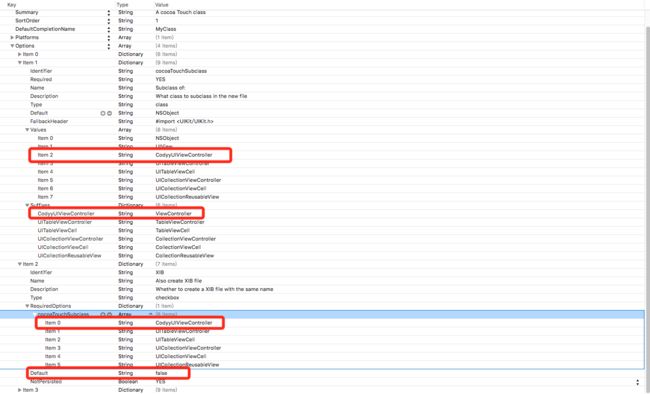
Task: Select RequiredOptions Item 0 'CodyyUIViewController'
Action: coord(184,323)
